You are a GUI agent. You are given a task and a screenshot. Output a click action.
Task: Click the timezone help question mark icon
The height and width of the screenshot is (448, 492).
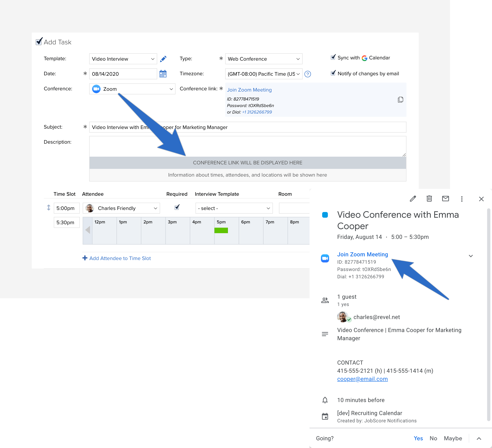point(307,74)
